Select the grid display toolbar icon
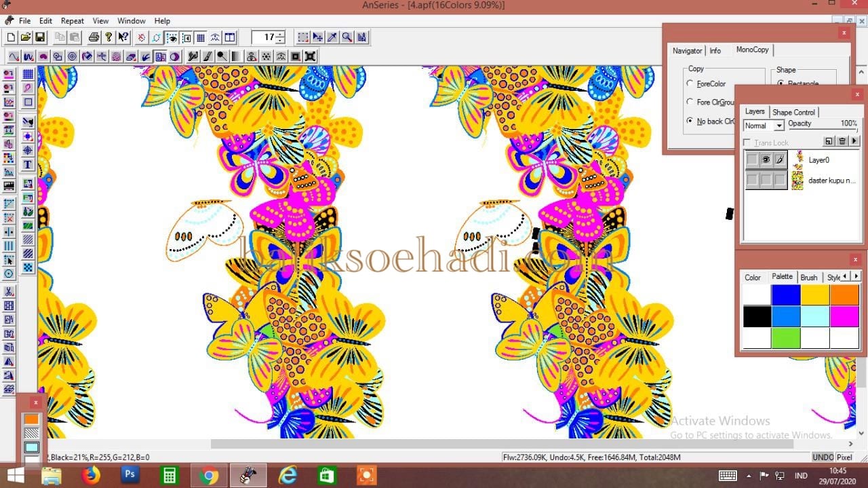 (201, 37)
